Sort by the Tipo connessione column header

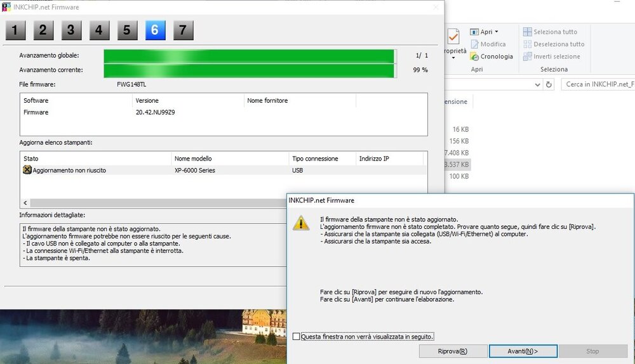(x=323, y=159)
